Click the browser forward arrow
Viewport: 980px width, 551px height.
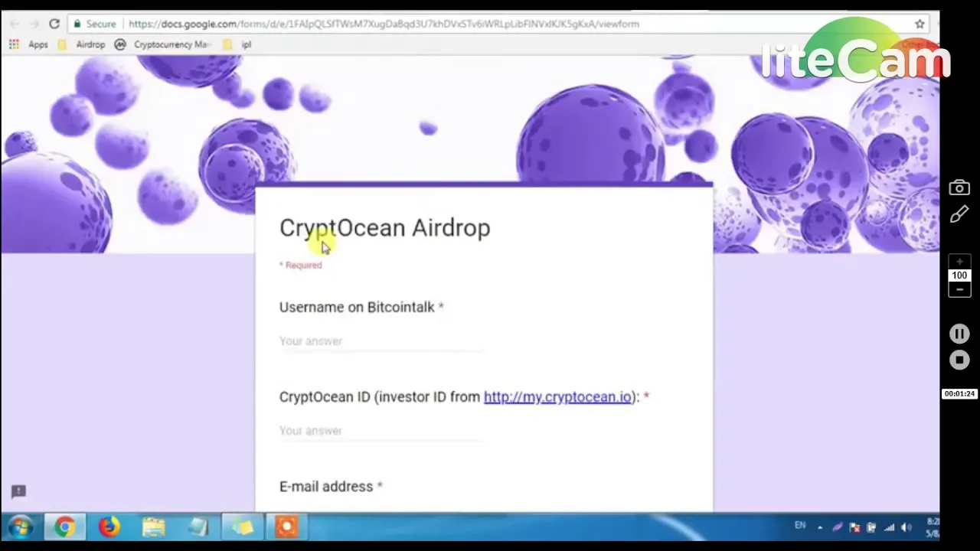[x=34, y=24]
